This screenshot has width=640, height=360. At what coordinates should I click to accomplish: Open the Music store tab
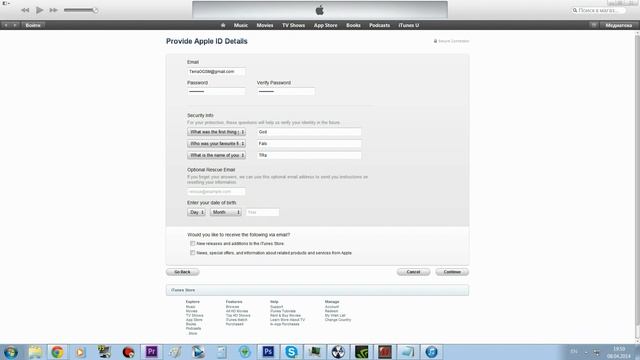(241, 25)
